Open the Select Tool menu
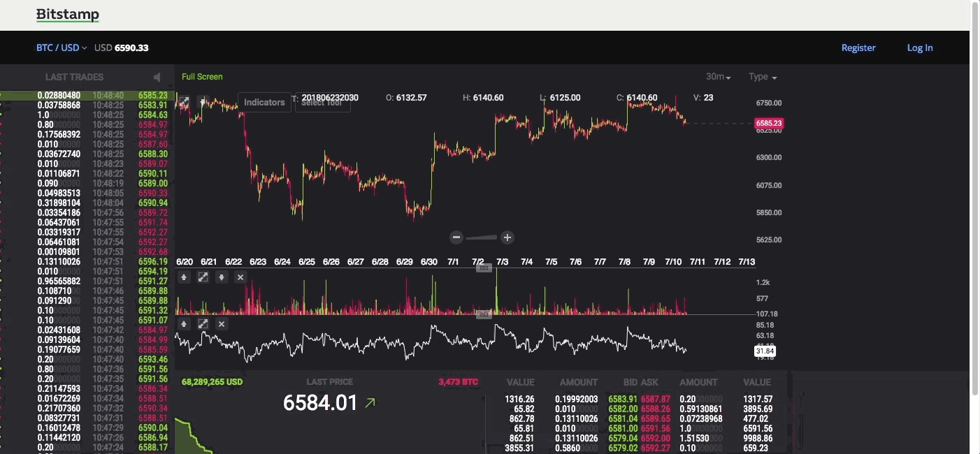Viewport: 980px width, 454px height. pos(322,102)
